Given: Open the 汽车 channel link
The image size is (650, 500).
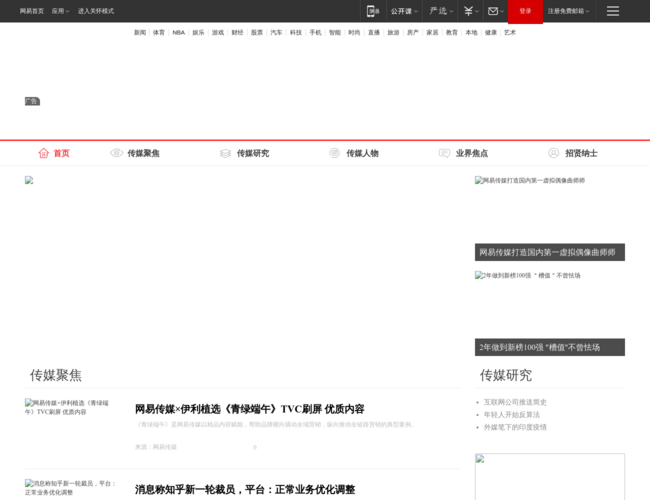Looking at the screenshot, I should coord(276,32).
